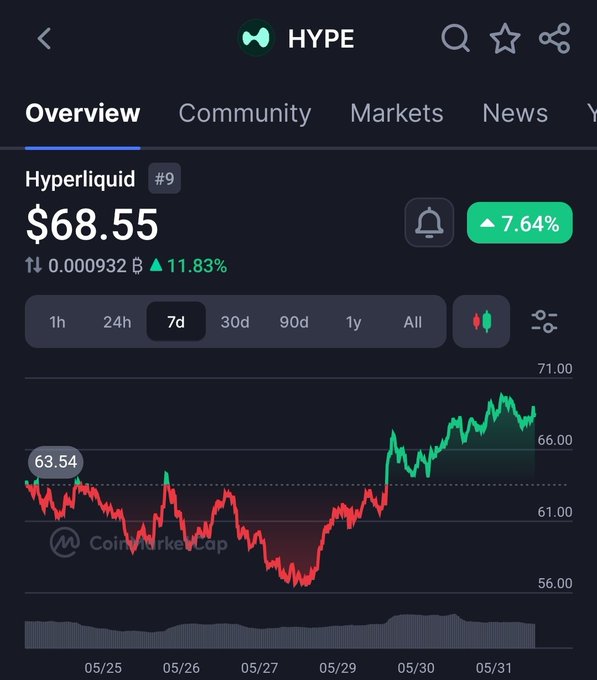Switch to candlestick chart view
The width and height of the screenshot is (597, 680).
click(481, 321)
